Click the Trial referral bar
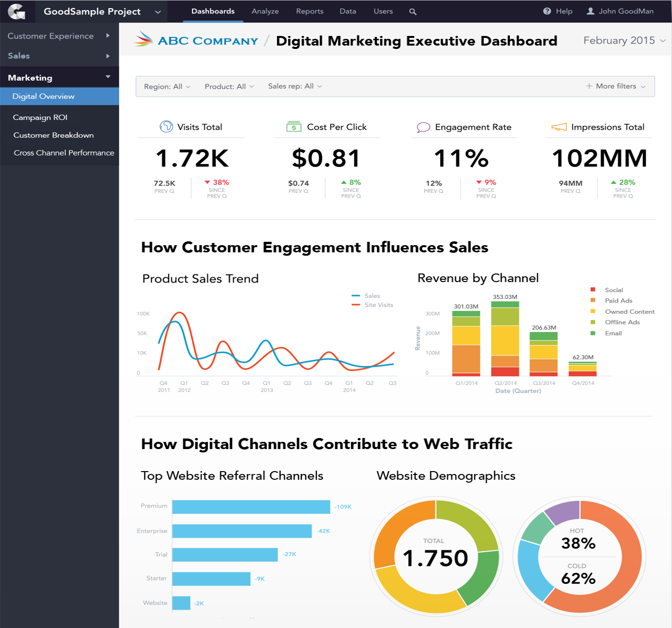The width and height of the screenshot is (672, 628). [225, 555]
